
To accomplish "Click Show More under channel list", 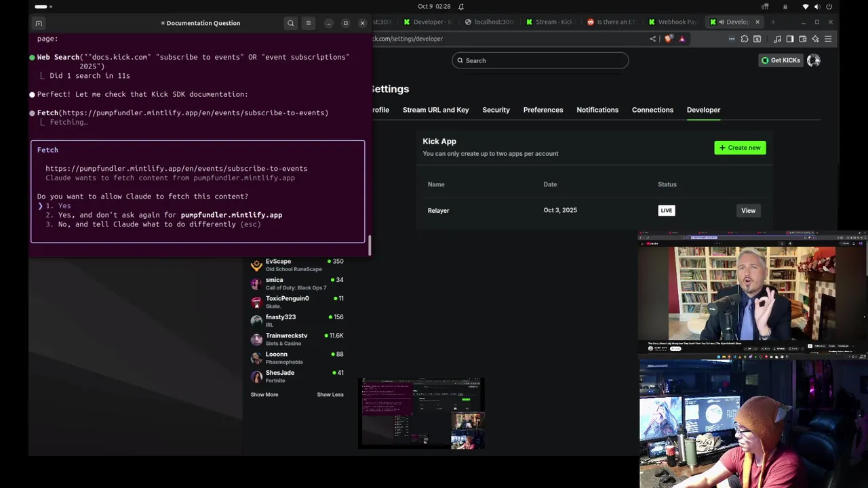I will click(264, 394).
